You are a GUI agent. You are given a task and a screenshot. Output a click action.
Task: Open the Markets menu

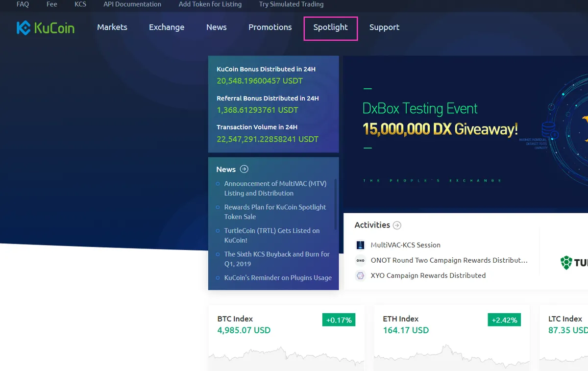(112, 27)
